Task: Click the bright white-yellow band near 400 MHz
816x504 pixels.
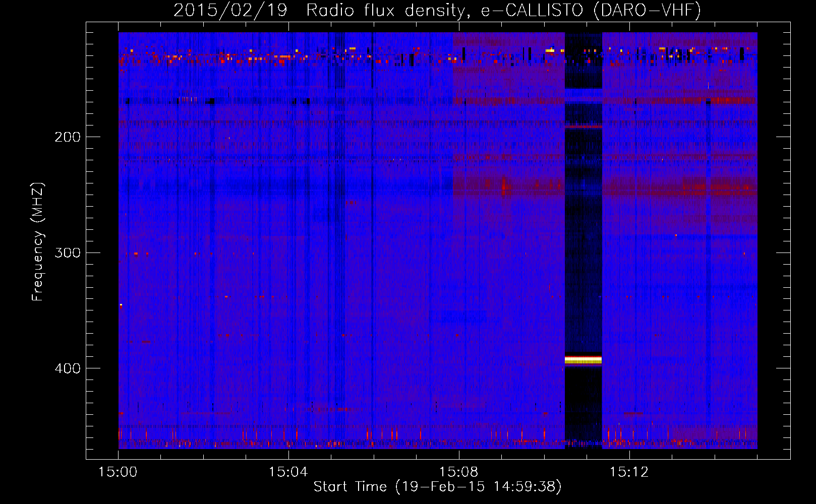Action: pyautogui.click(x=583, y=359)
